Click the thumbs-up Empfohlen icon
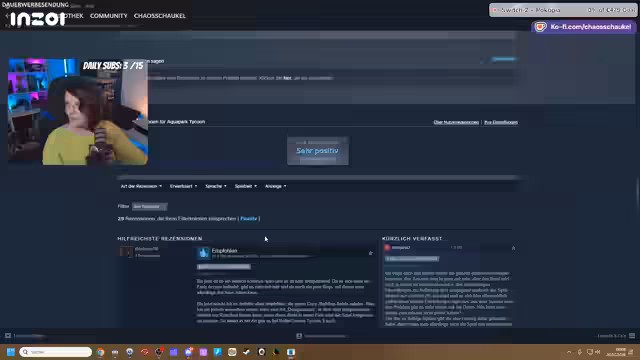Viewport: 640px width, 360px height. pyautogui.click(x=203, y=253)
